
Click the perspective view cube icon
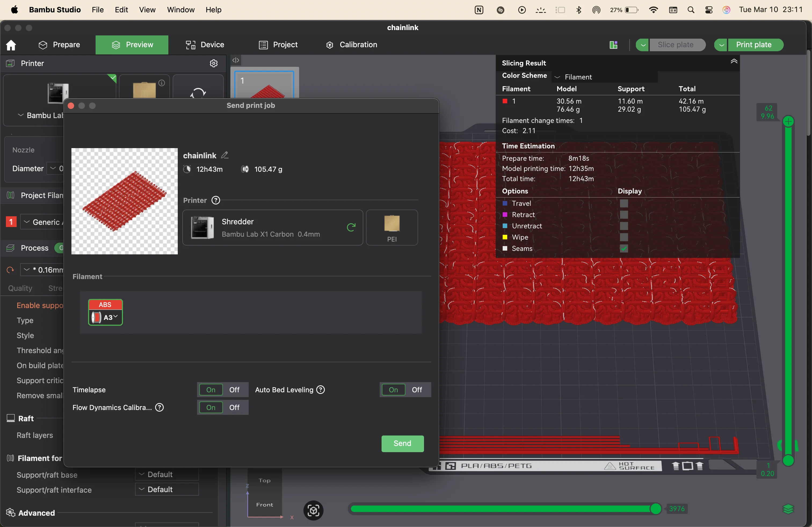(x=313, y=510)
